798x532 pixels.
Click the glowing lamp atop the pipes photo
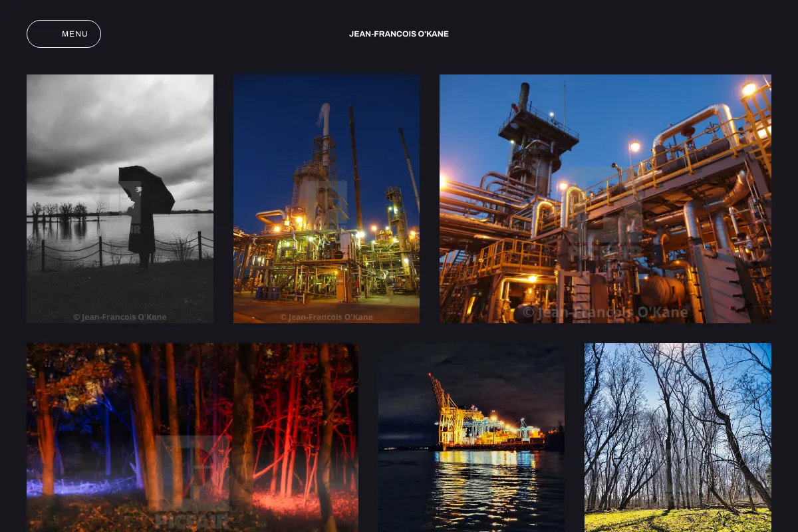pyautogui.click(x=749, y=88)
